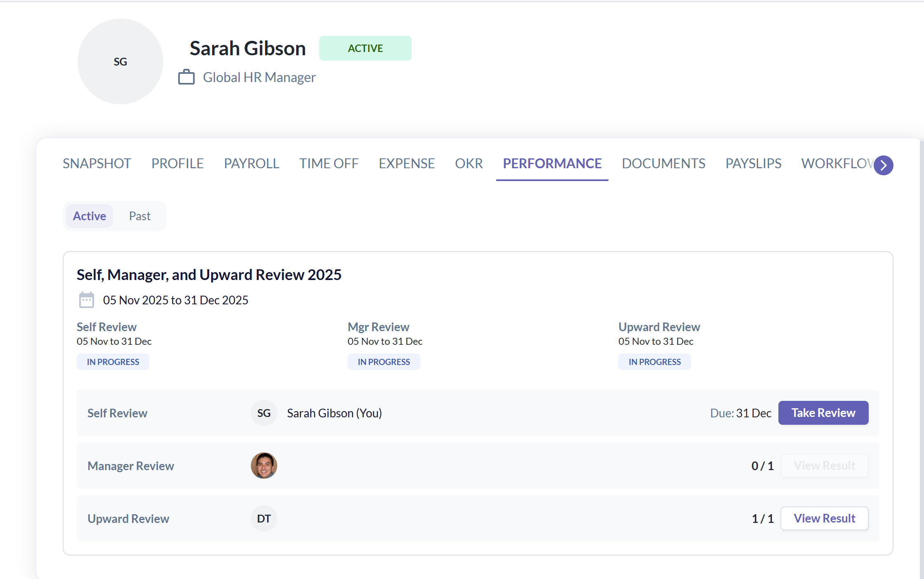
Task: Go to the Time Off tab
Action: 329,163
